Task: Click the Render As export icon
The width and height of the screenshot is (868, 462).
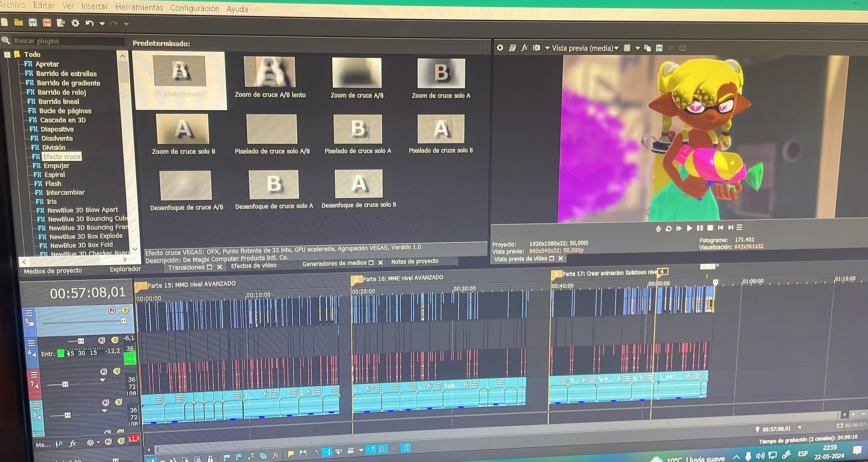Action: [x=61, y=23]
